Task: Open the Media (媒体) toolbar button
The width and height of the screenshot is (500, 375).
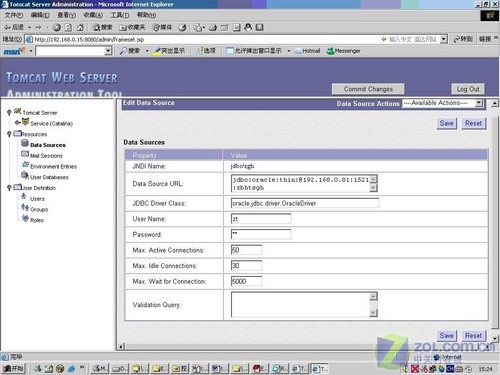Action: point(162,27)
